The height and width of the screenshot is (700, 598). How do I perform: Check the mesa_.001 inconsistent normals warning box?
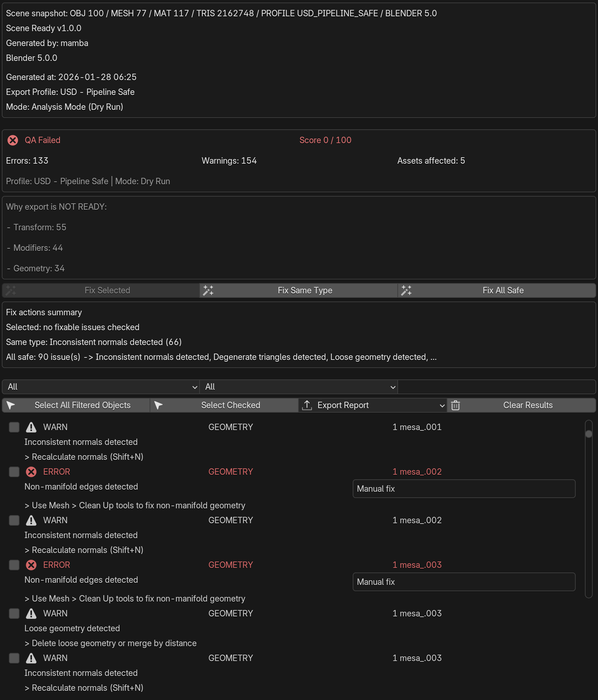pyautogui.click(x=14, y=427)
